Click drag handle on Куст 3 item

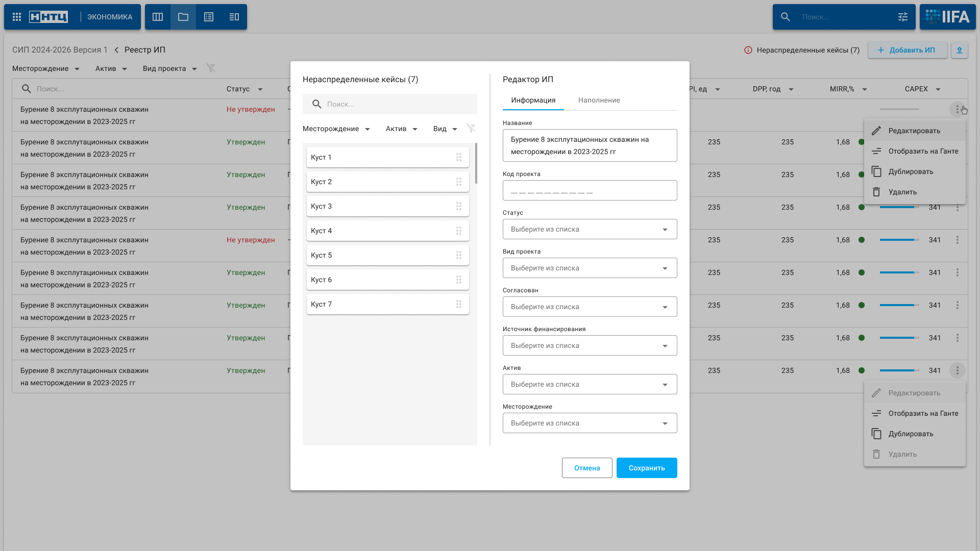click(x=459, y=206)
